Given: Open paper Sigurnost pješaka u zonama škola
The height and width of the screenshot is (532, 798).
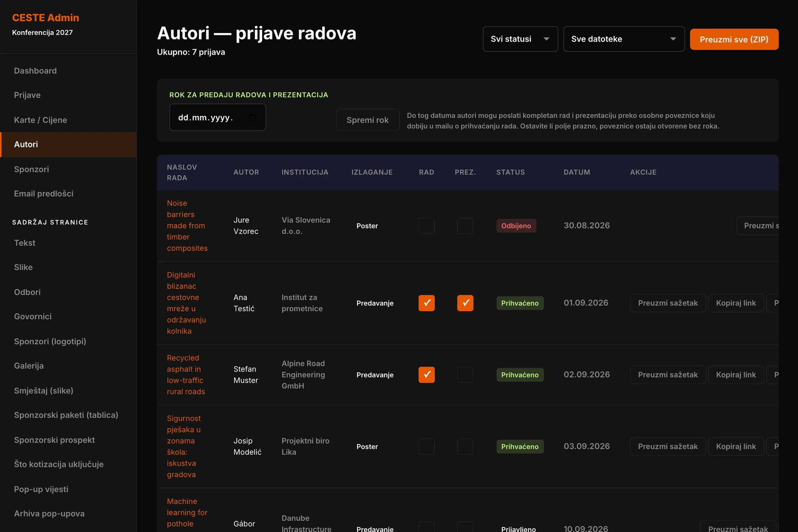Looking at the screenshot, I should [184, 446].
